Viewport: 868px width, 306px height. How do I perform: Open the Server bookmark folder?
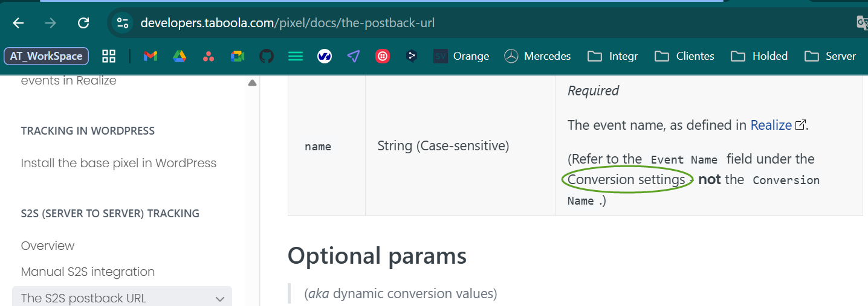point(830,56)
